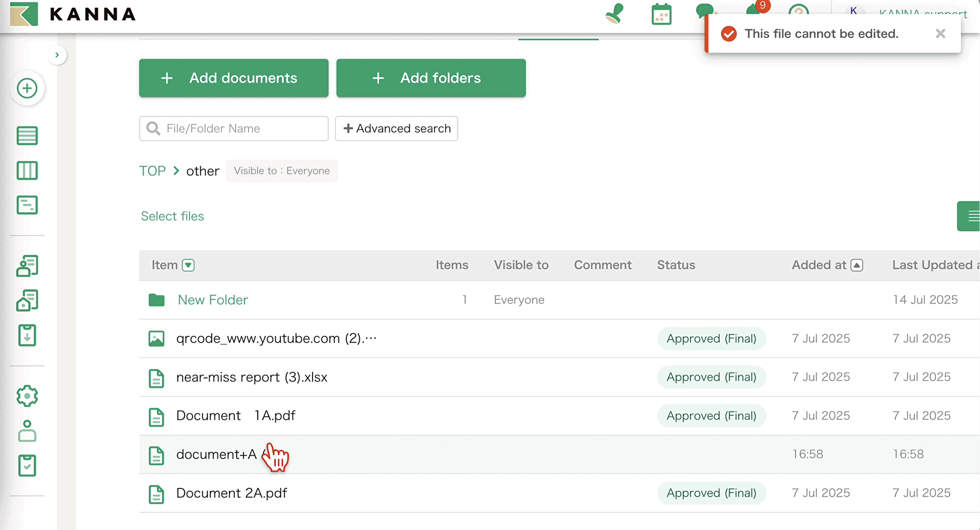
Task: Click the user profile icon in sidebar
Action: point(27,431)
